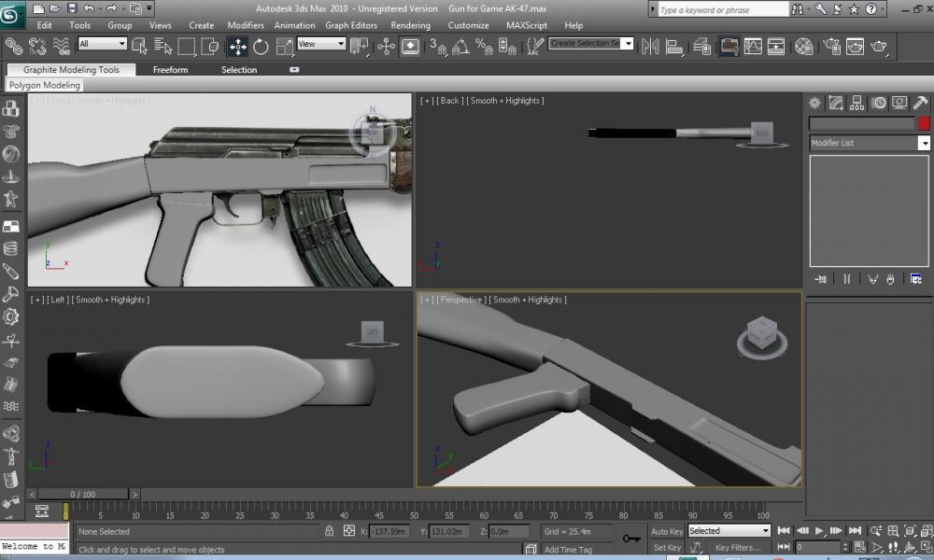Toggle the selection lock padlock

329,531
